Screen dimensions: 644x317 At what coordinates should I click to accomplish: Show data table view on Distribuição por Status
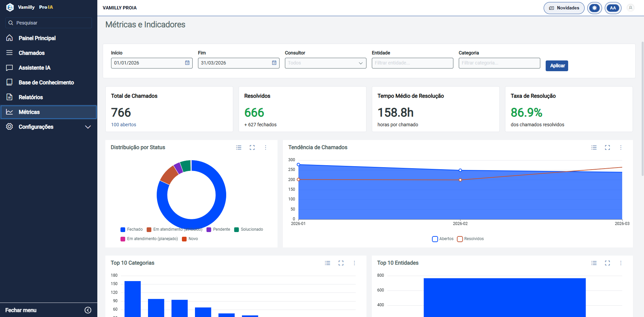239,147
